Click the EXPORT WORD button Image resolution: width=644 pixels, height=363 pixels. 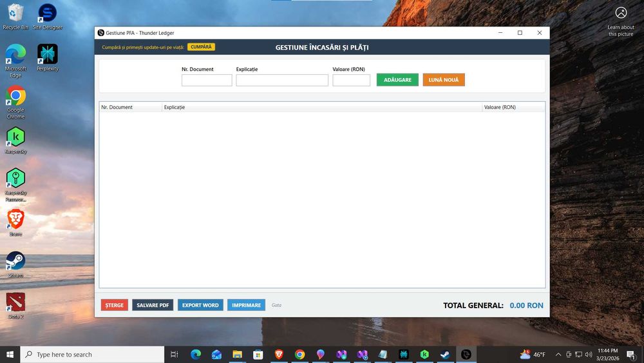pyautogui.click(x=200, y=305)
